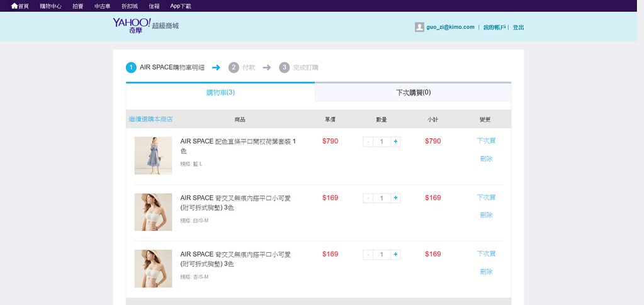Click 繼續選購本商店 link

click(150, 119)
